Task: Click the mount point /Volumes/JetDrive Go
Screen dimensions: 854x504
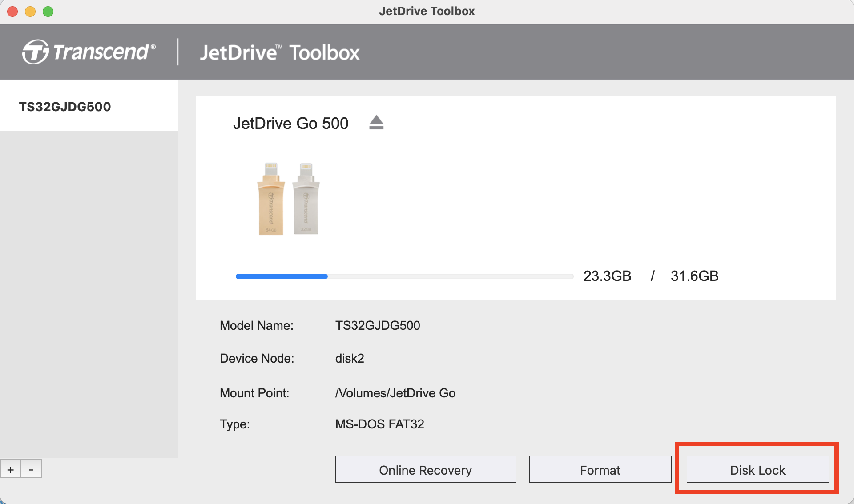Action: (x=395, y=393)
